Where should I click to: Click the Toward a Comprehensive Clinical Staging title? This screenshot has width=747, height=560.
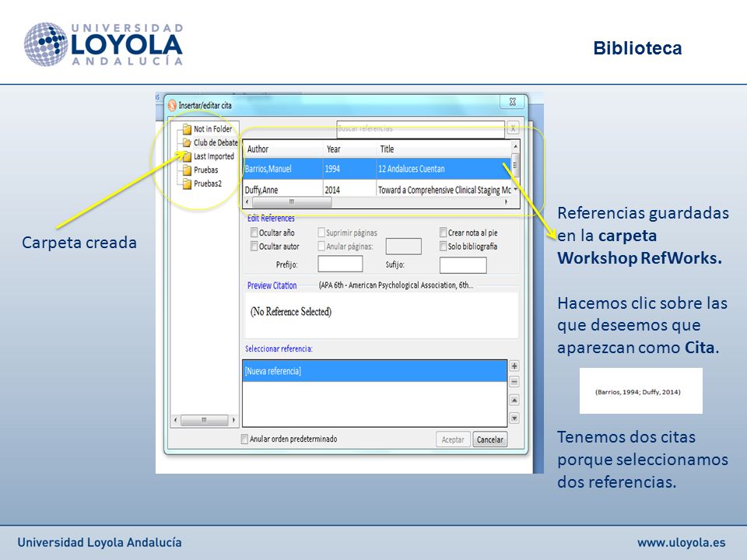[444, 190]
